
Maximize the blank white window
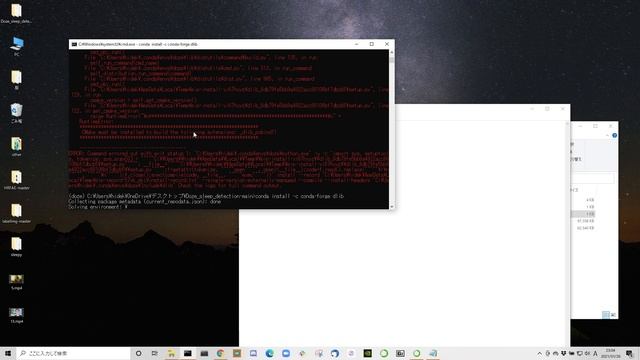(547, 109)
